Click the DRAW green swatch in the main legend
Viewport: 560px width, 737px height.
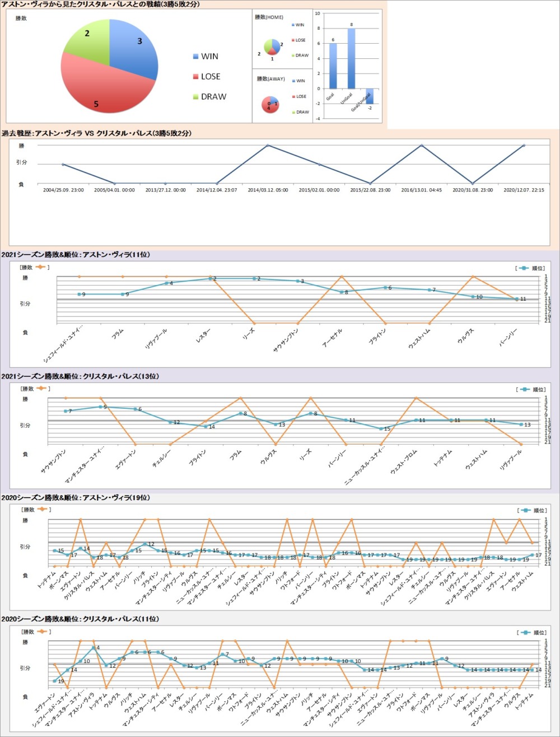(x=195, y=97)
